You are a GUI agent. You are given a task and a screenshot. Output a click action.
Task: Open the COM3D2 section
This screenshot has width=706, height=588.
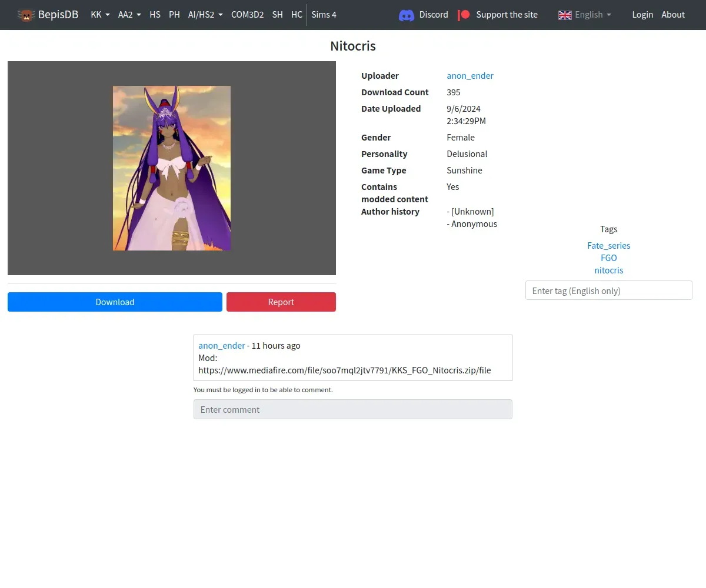coord(247,15)
